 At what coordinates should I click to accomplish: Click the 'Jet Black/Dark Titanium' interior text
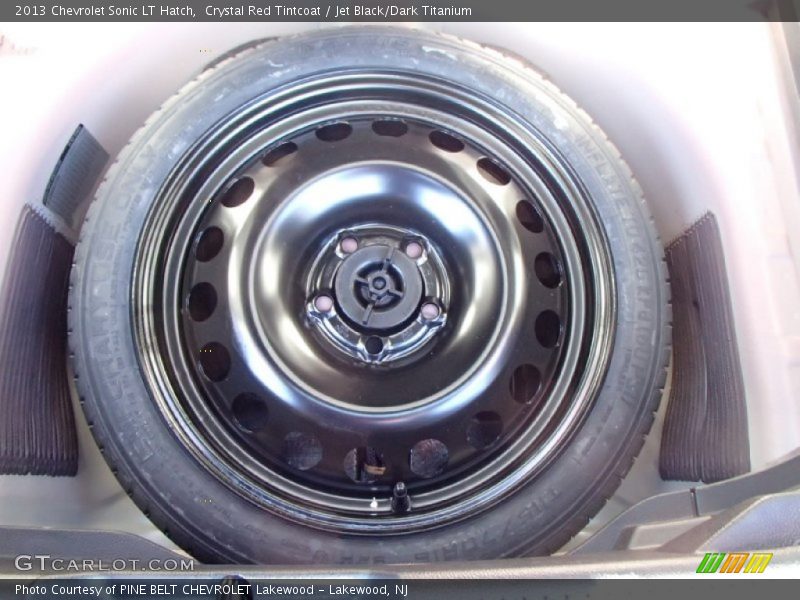click(x=404, y=11)
